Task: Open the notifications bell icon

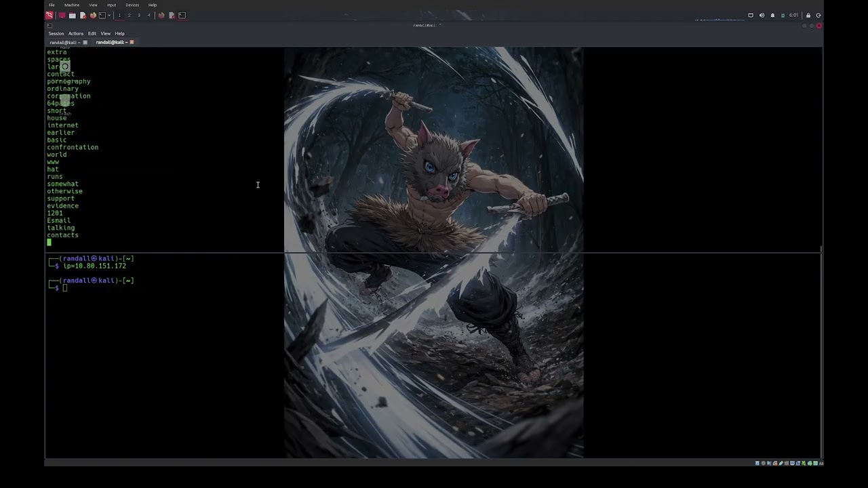Action: (772, 15)
